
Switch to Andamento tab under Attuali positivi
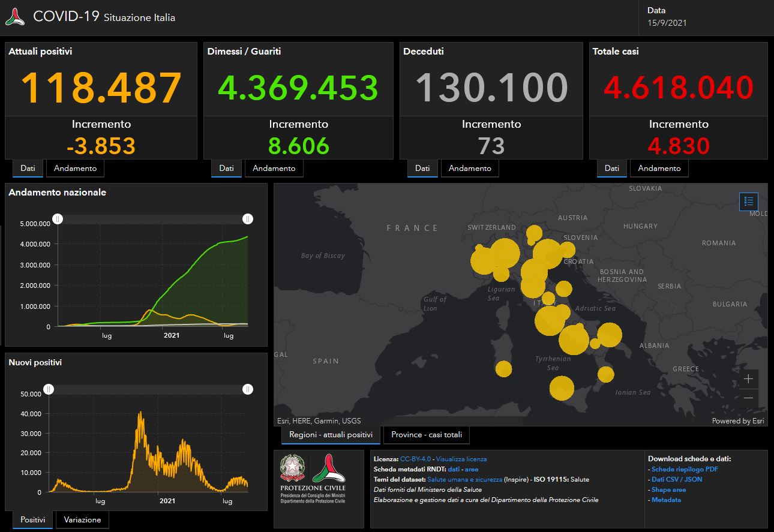click(75, 169)
